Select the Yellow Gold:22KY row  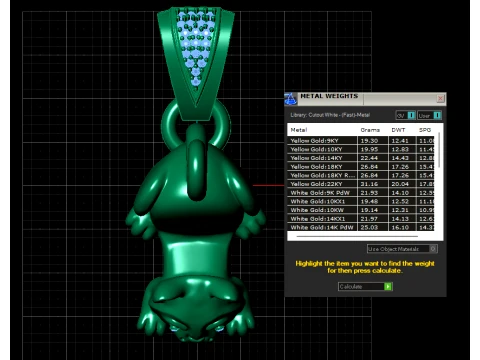coord(362,184)
